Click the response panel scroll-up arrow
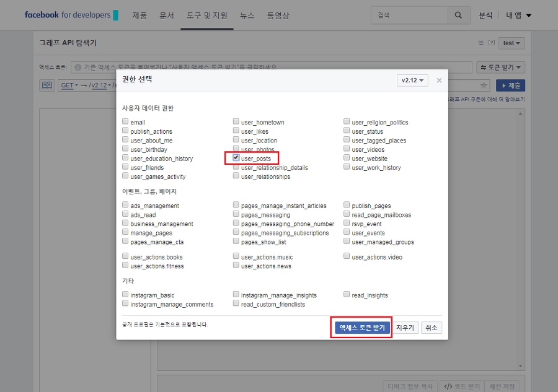Image resolution: width=558 pixels, height=392 pixels. coord(520,114)
